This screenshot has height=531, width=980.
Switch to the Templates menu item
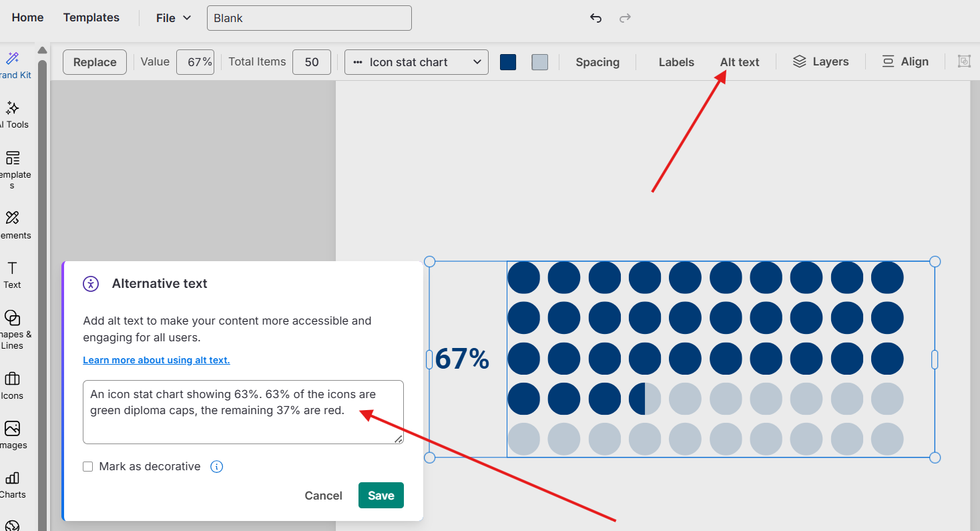91,17
